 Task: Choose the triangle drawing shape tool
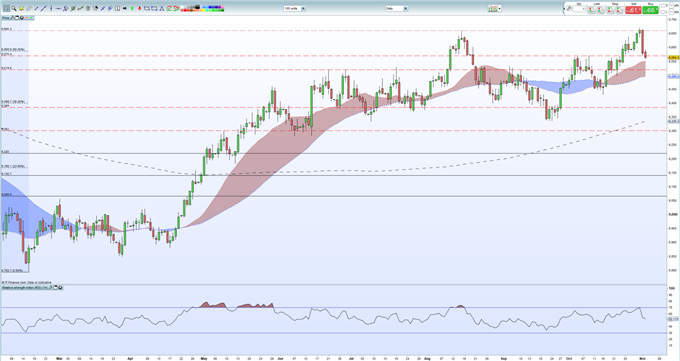[x=162, y=9]
